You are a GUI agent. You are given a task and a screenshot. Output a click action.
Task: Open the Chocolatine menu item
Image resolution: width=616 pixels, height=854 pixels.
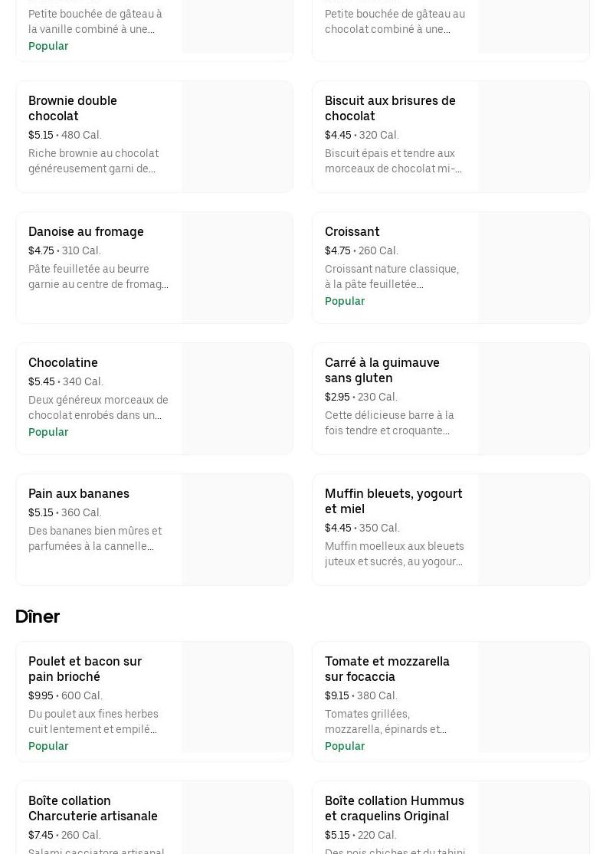(63, 362)
